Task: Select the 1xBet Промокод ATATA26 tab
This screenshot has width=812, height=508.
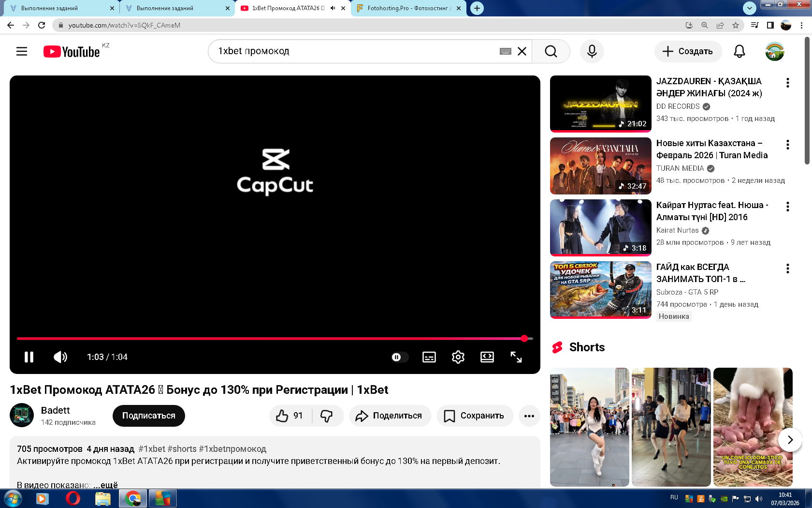Action: [293, 8]
